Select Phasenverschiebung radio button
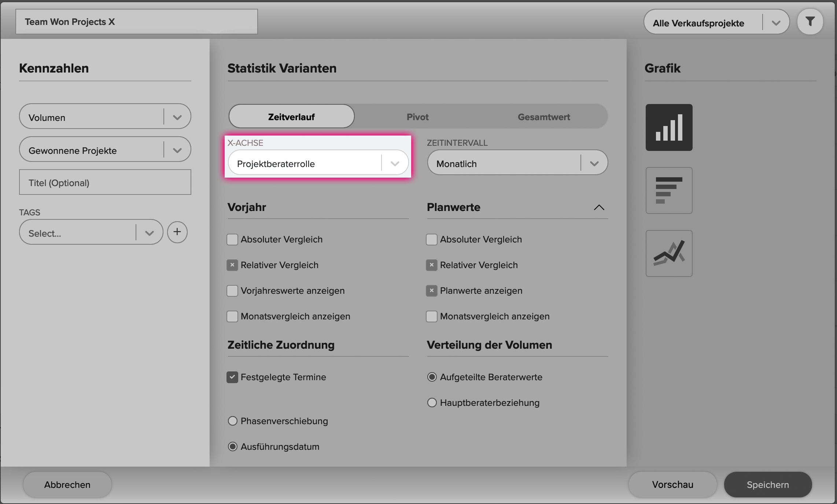The height and width of the screenshot is (504, 837). pyautogui.click(x=233, y=421)
